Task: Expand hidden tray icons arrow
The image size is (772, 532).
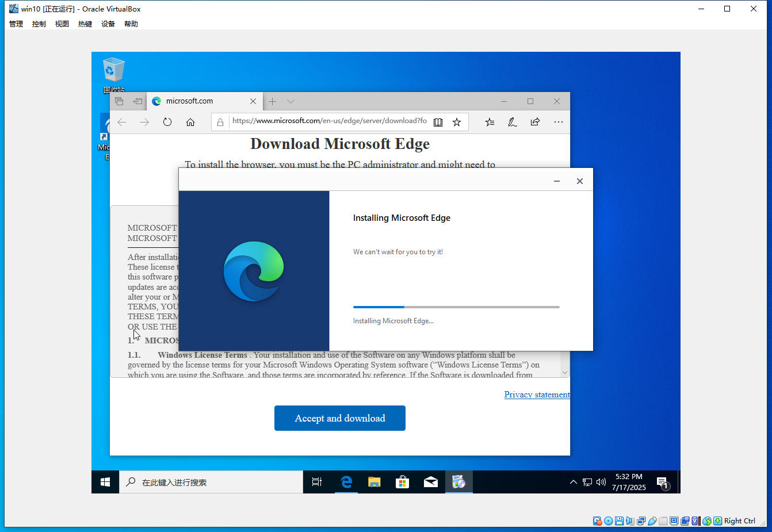Action: pos(573,482)
